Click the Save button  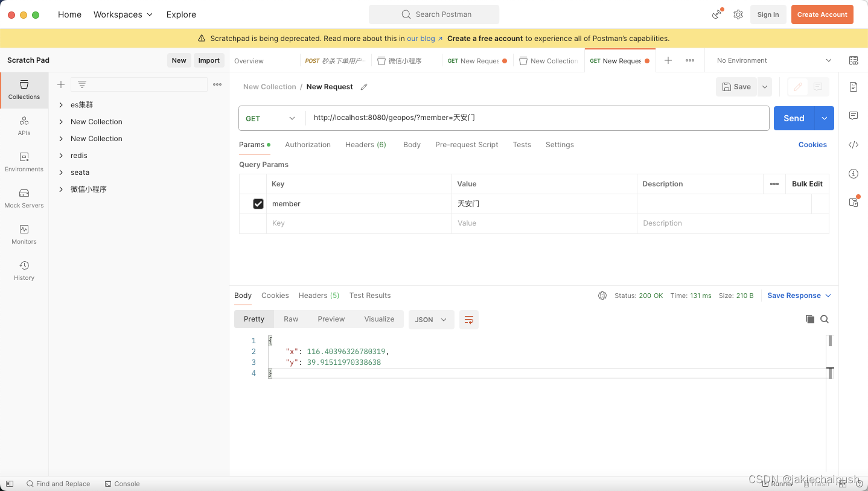[x=736, y=87]
